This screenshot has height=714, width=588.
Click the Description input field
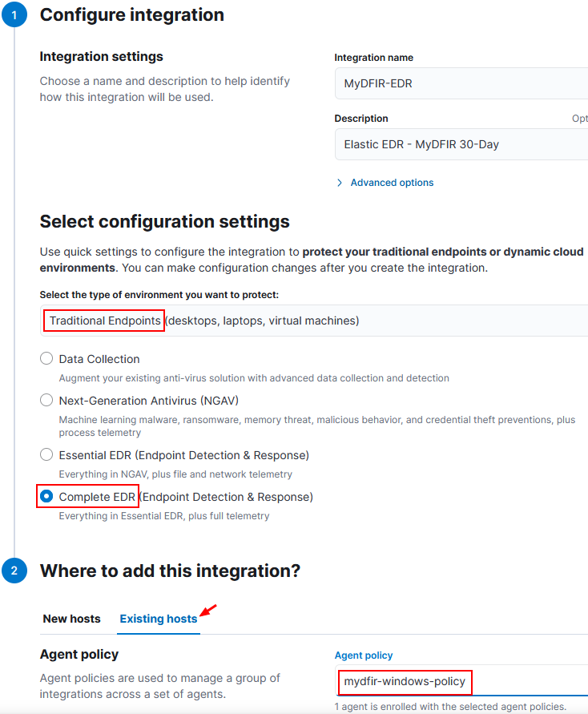[461, 144]
